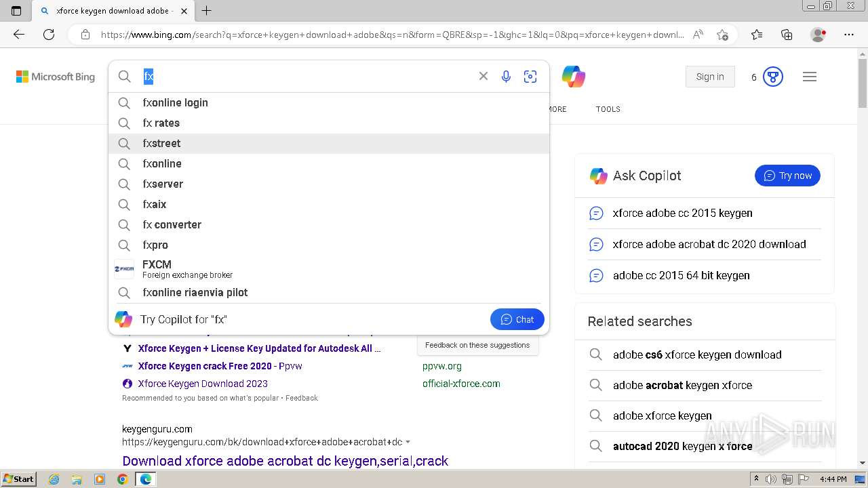
Task: Select suggestion 'fx rates'
Action: coord(329,123)
